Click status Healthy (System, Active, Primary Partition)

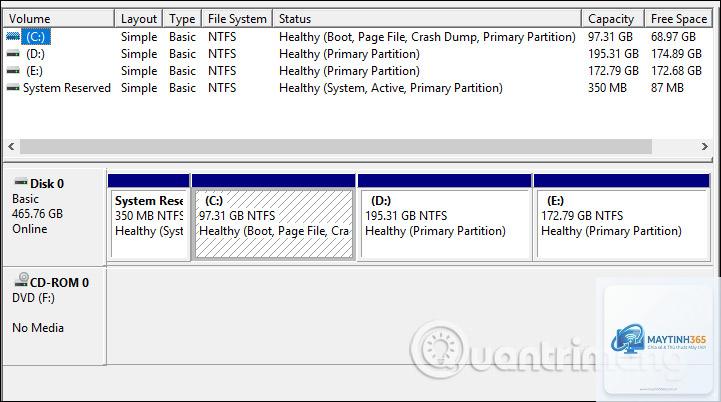click(x=391, y=88)
